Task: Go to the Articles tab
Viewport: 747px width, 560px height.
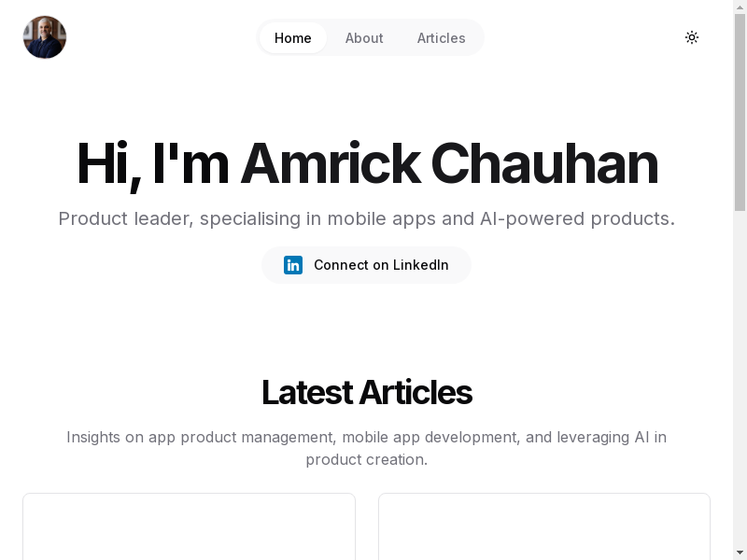Action: click(441, 38)
